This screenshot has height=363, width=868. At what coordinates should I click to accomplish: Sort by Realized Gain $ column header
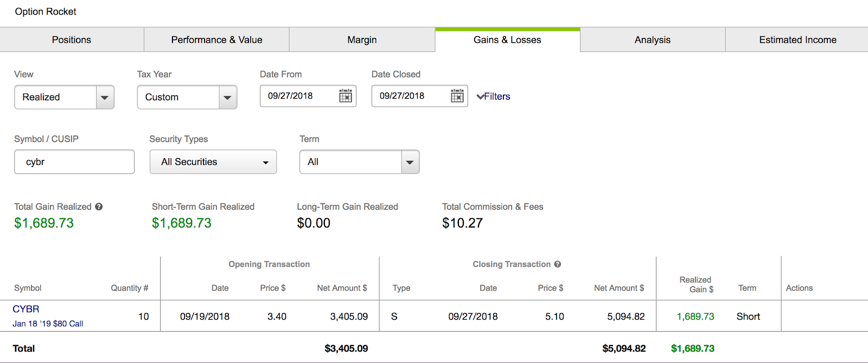pyautogui.click(x=696, y=284)
